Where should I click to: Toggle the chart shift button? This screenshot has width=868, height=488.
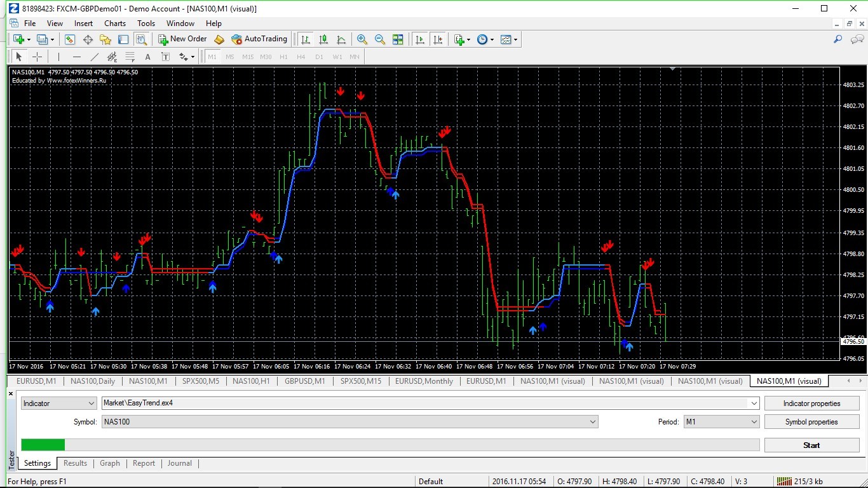pyautogui.click(x=438, y=39)
